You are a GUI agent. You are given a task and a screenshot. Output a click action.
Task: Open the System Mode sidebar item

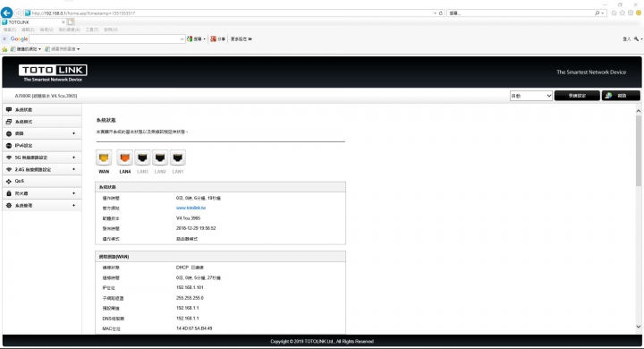pyautogui.click(x=42, y=122)
